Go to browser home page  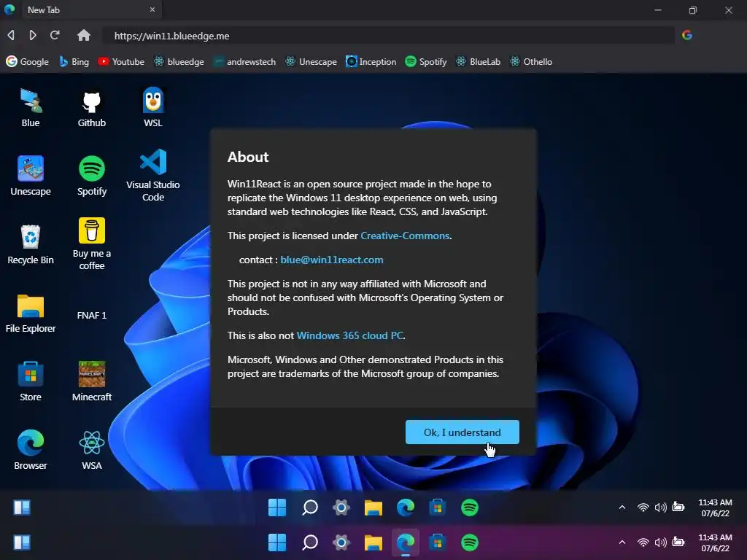84,35
